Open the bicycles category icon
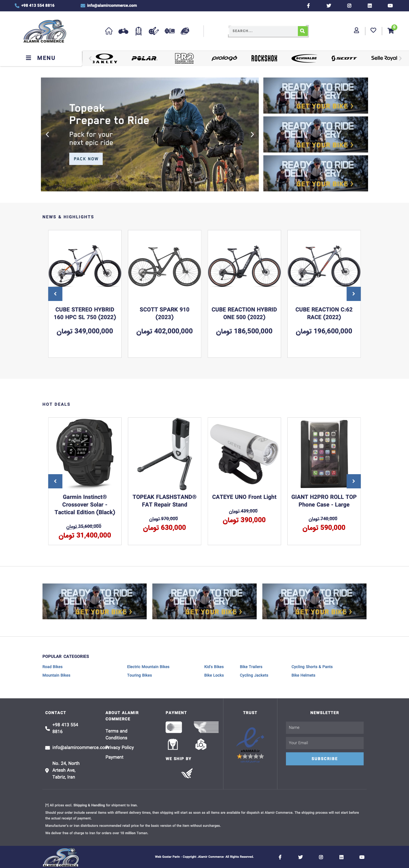Image resolution: width=409 pixels, height=868 pixels. pyautogui.click(x=123, y=31)
